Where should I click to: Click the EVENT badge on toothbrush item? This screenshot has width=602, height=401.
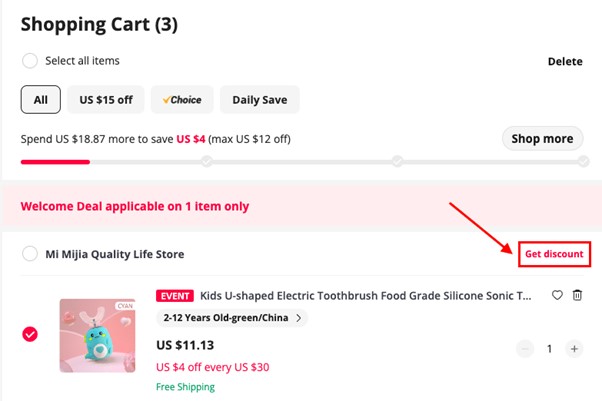coord(175,296)
